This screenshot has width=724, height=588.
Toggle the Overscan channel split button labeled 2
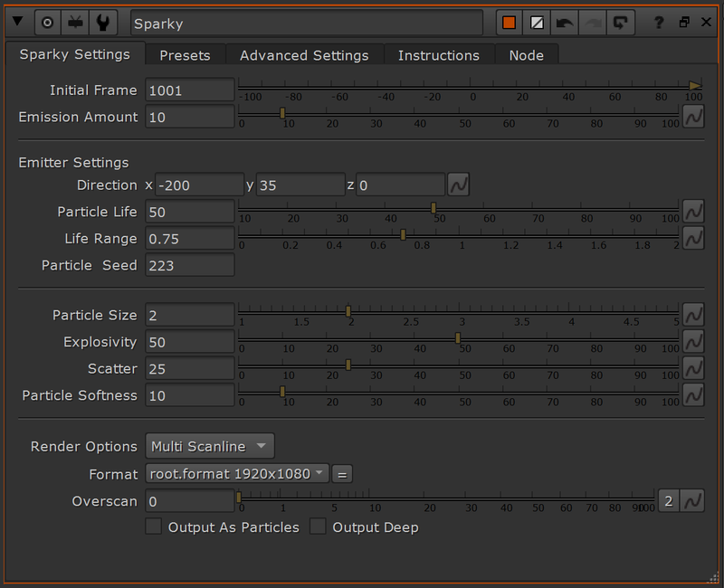(x=668, y=500)
